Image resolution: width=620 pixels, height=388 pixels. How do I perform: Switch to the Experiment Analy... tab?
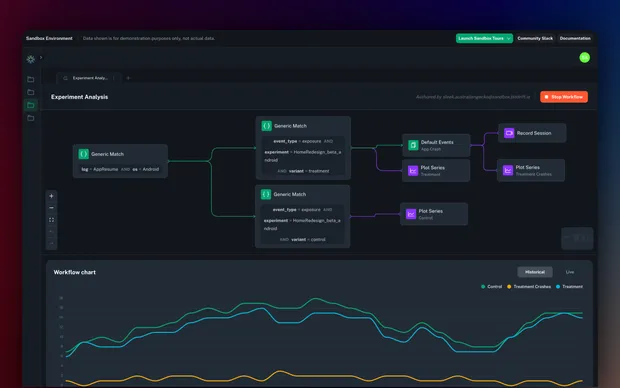[90, 78]
